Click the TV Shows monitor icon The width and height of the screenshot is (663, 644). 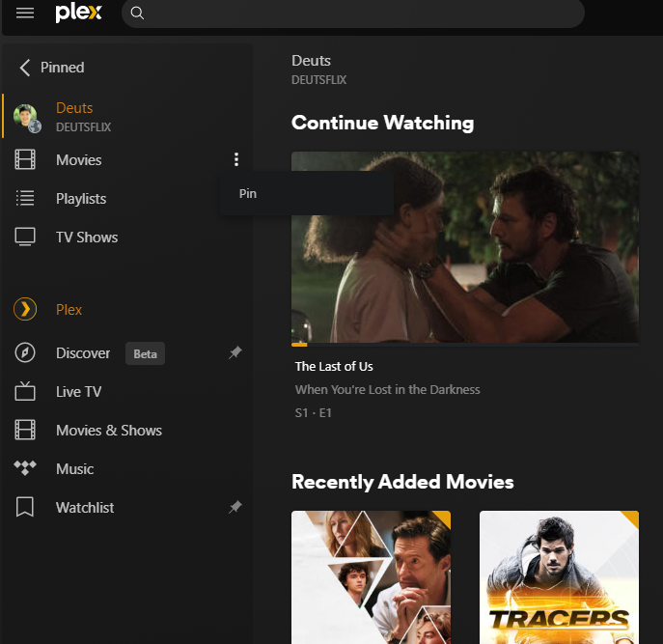[25, 237]
